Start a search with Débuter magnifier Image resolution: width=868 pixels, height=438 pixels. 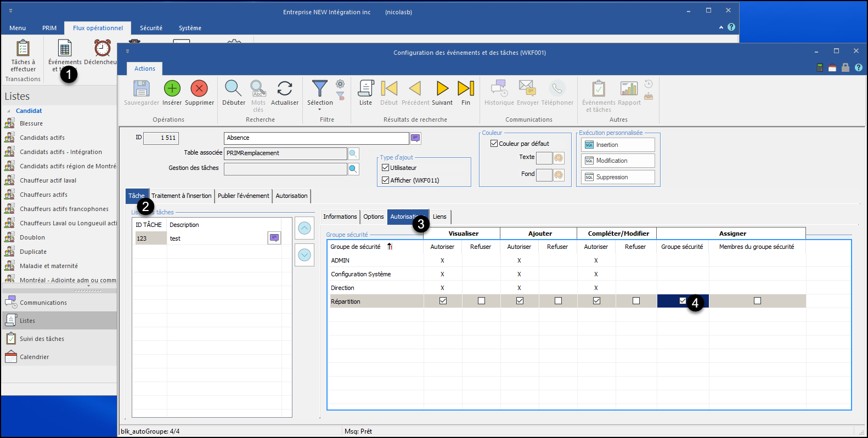233,89
